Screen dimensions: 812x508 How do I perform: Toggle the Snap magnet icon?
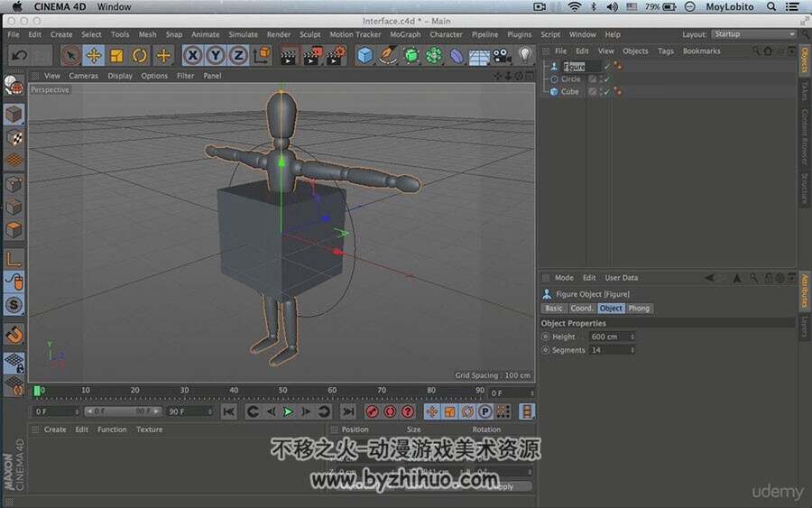[x=14, y=335]
